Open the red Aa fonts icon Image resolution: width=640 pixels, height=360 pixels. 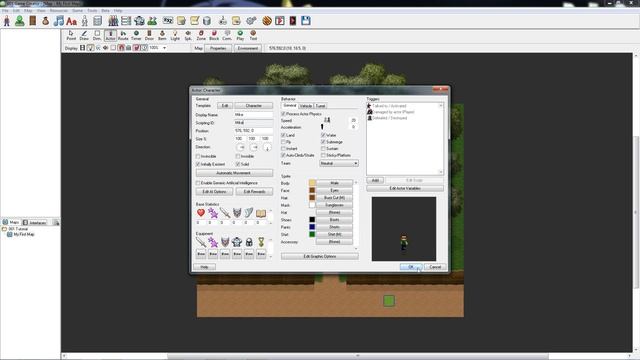(x=71, y=20)
